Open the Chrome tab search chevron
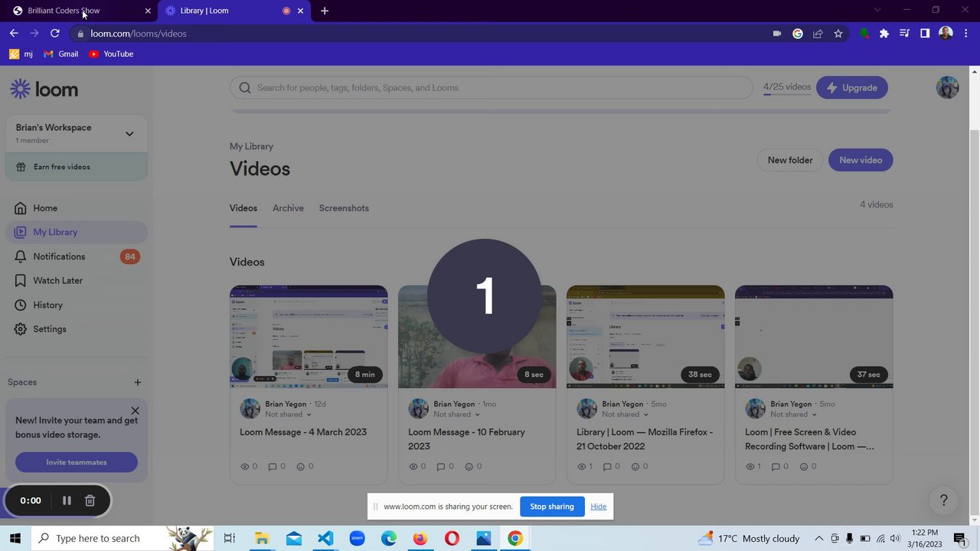This screenshot has height=551, width=980. pos(877,10)
